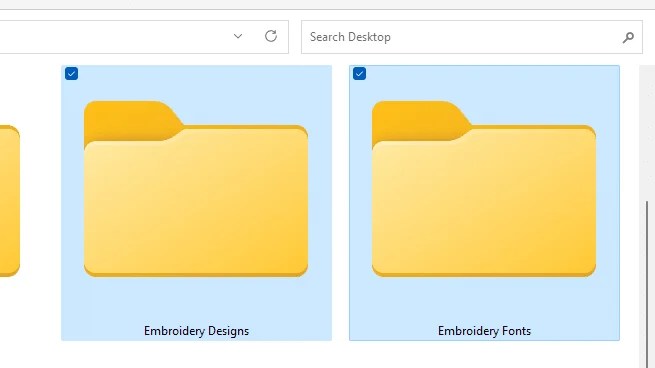The height and width of the screenshot is (368, 655).
Task: Click the magnifier search icon
Action: 628,37
